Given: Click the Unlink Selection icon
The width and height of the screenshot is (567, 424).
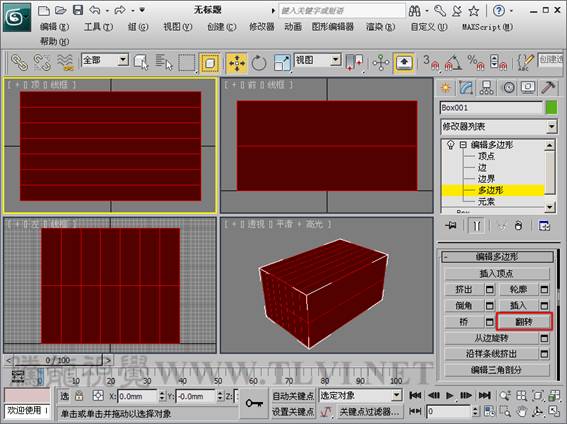Looking at the screenshot, I should [x=42, y=62].
